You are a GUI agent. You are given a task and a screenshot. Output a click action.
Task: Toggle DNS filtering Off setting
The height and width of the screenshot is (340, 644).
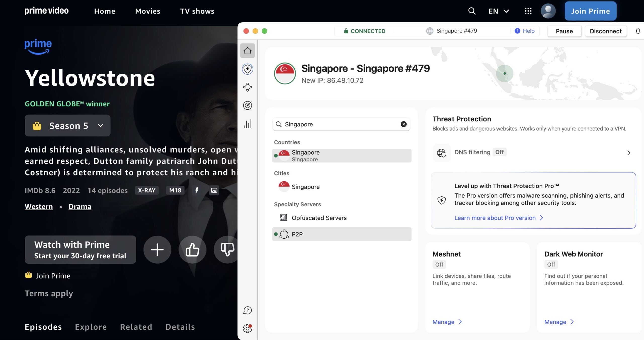pyautogui.click(x=499, y=152)
